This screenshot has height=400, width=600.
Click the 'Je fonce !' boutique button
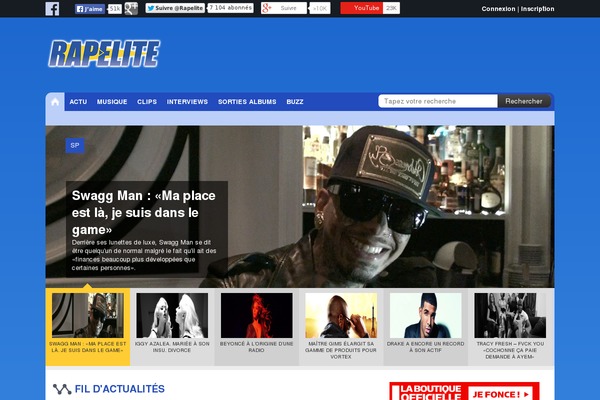pyautogui.click(x=501, y=394)
